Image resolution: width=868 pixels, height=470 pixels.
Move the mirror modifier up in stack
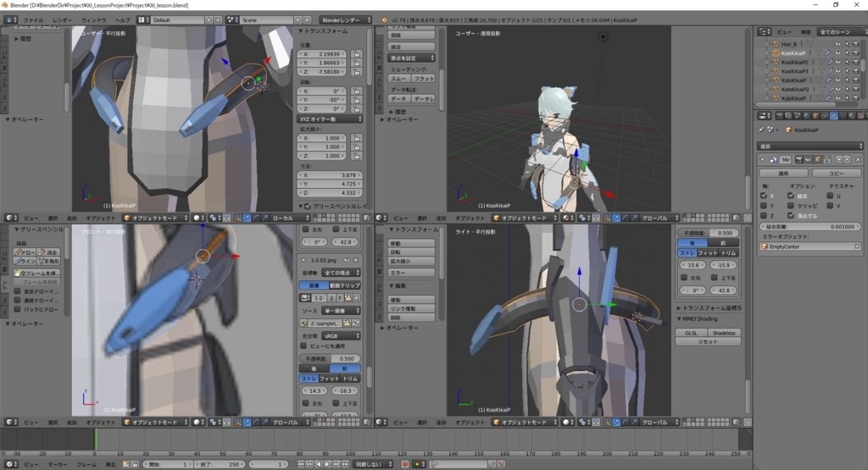point(839,160)
